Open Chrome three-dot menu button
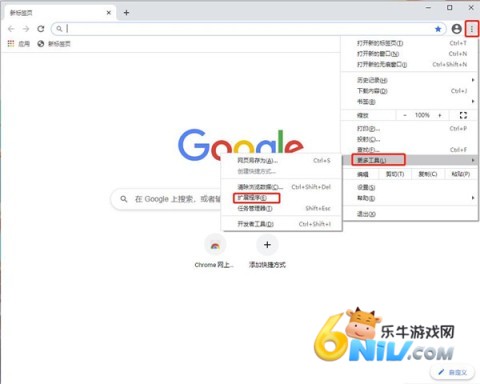 [x=472, y=29]
